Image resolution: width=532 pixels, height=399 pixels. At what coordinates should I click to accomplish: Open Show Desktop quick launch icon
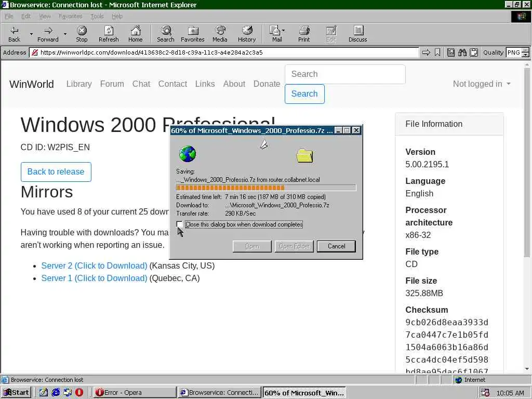tap(44, 393)
